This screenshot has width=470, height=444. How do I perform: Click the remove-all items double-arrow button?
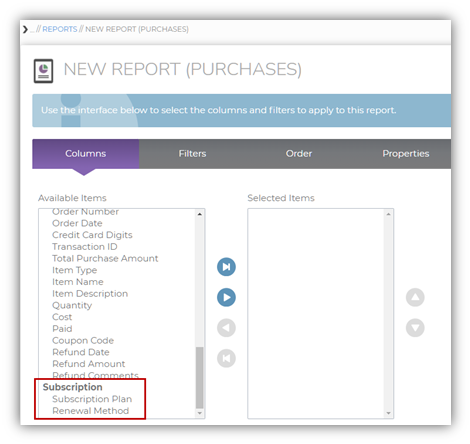click(226, 358)
